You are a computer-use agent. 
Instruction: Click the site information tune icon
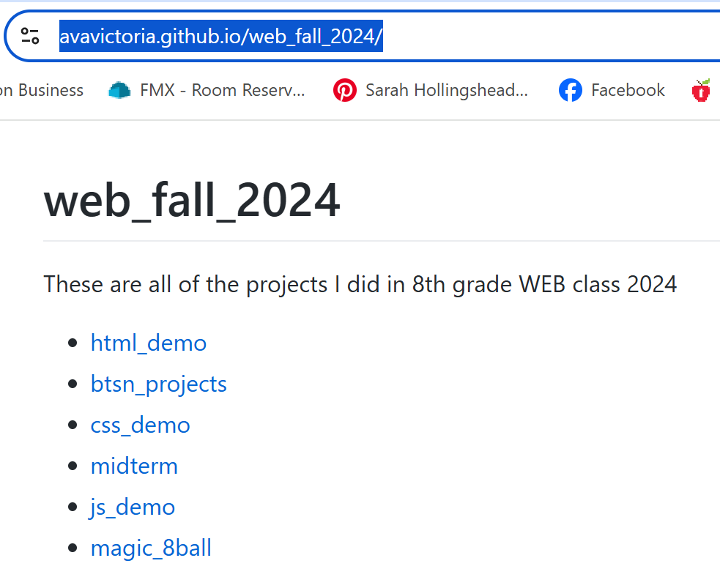(30, 36)
